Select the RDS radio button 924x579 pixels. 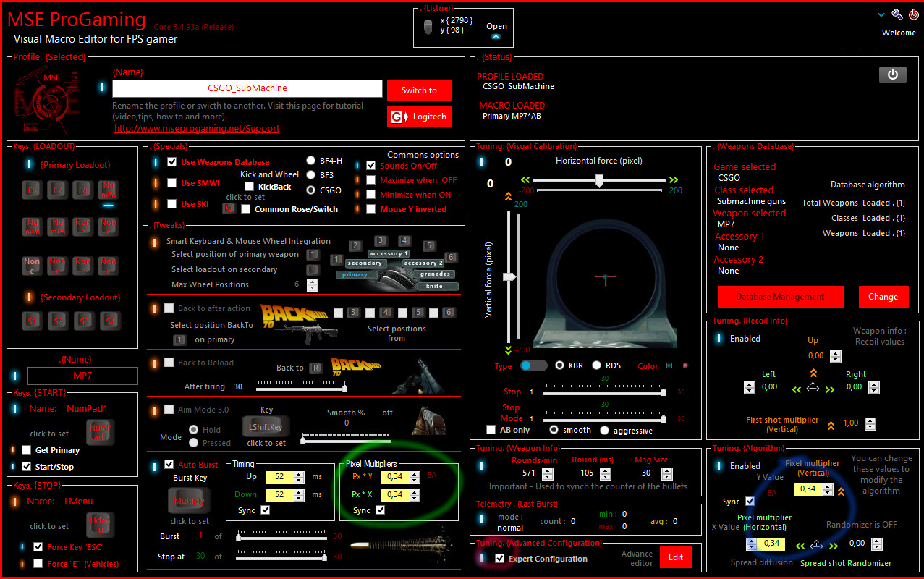(x=597, y=365)
